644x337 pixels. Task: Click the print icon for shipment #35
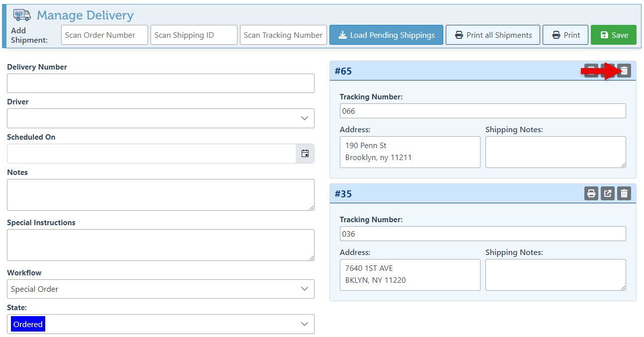click(591, 193)
